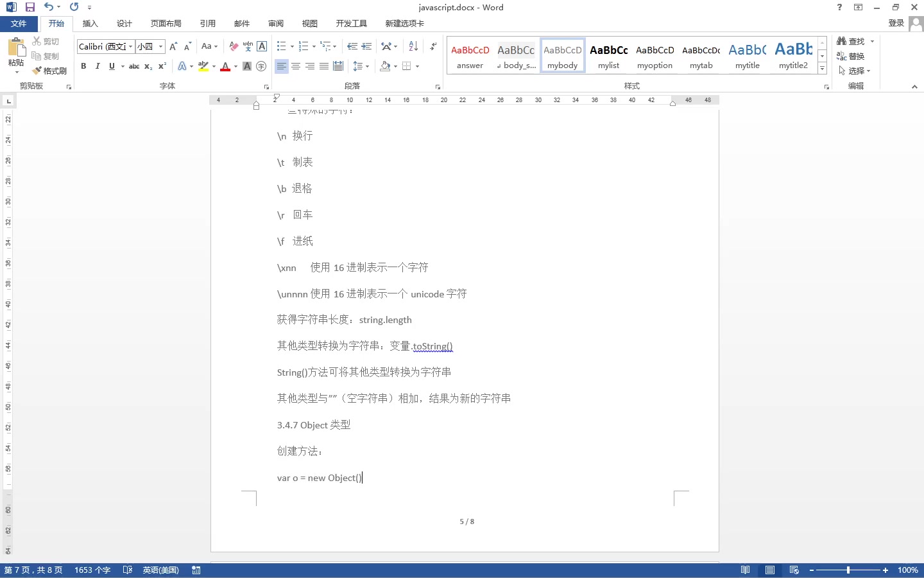
Task: Switch to Web Layout view
Action: click(794, 570)
